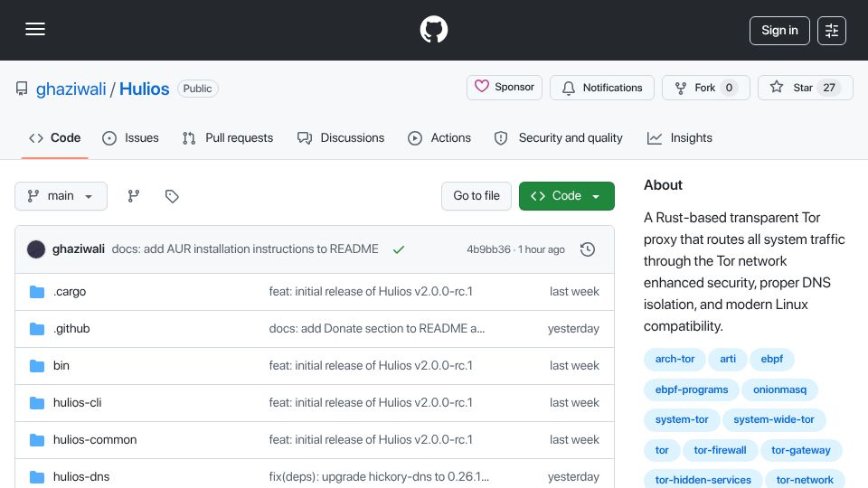868x488 pixels.
Task: Click the Public visibility badge
Action: coord(198,89)
